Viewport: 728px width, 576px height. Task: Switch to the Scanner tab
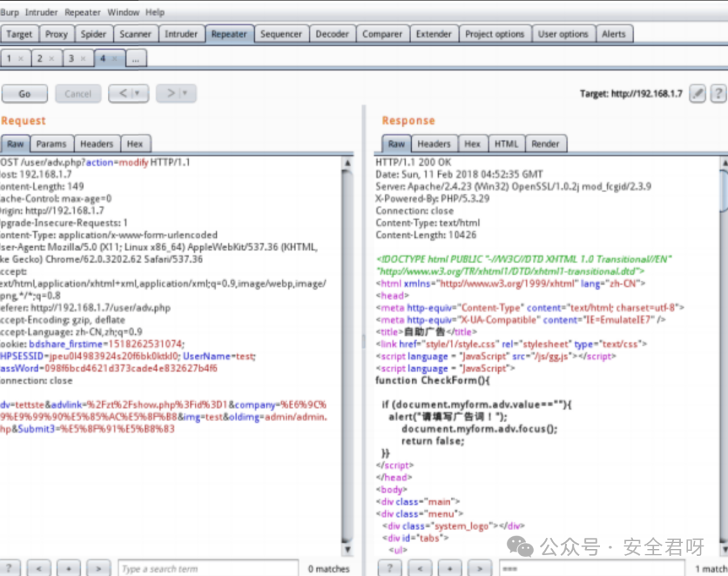click(x=135, y=34)
